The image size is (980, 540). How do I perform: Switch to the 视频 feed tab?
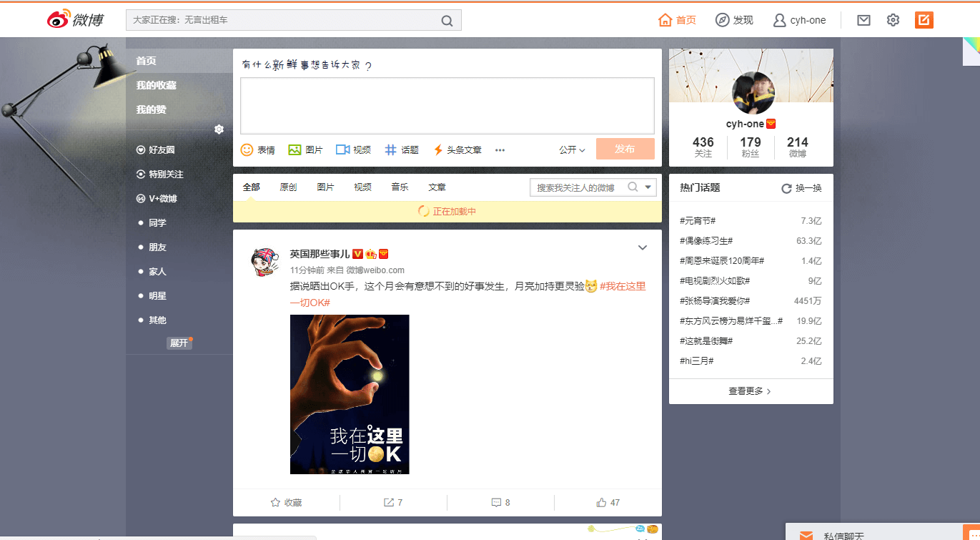[362, 187]
